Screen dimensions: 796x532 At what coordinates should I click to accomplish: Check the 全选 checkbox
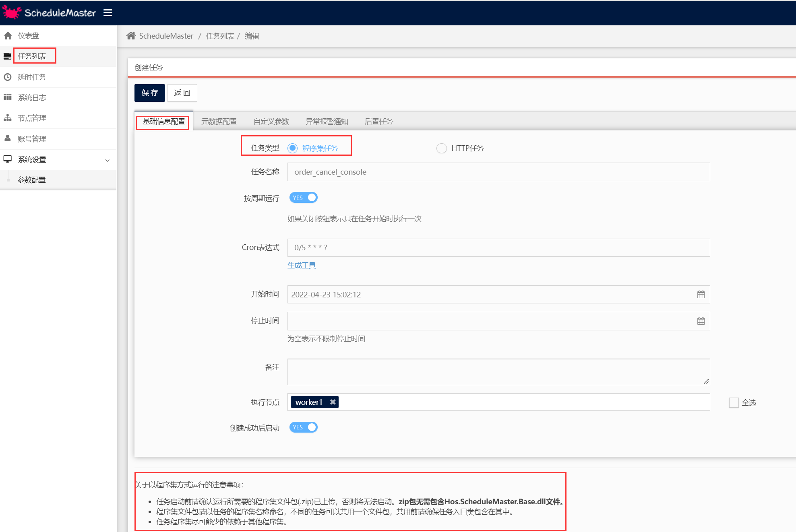point(734,402)
